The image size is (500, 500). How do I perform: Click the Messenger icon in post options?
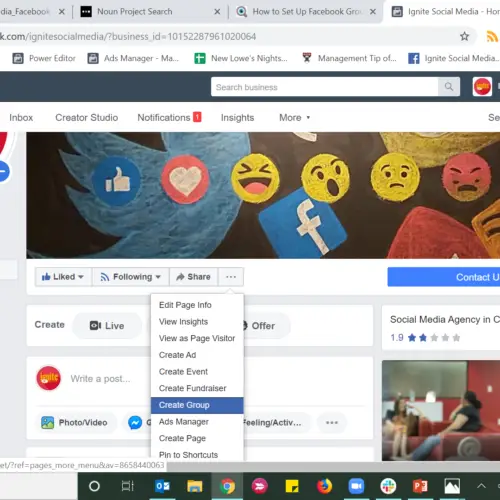pyautogui.click(x=135, y=423)
